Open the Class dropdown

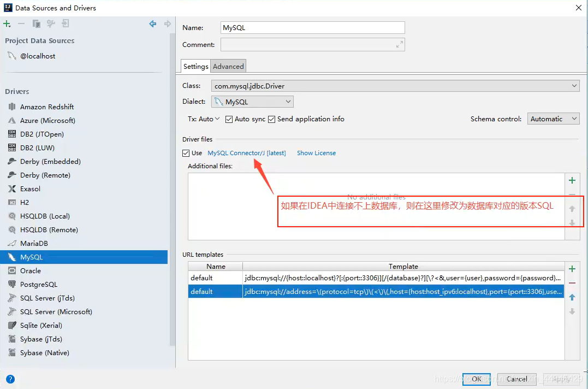[x=395, y=86]
